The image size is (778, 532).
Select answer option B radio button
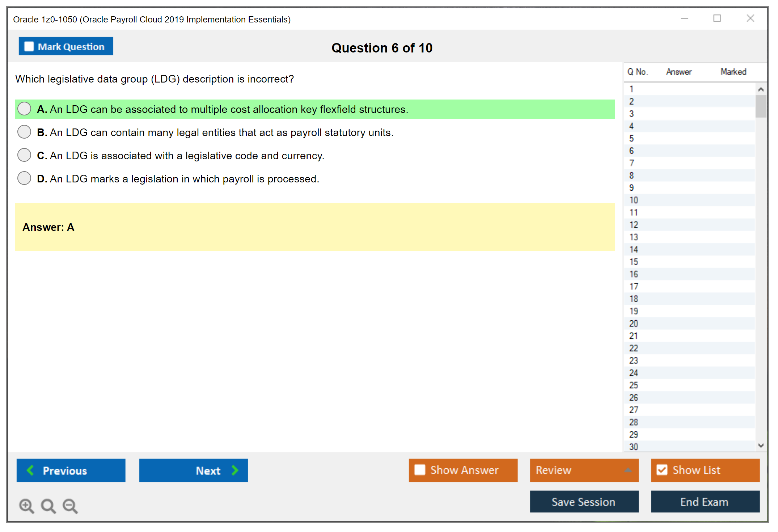tap(24, 132)
